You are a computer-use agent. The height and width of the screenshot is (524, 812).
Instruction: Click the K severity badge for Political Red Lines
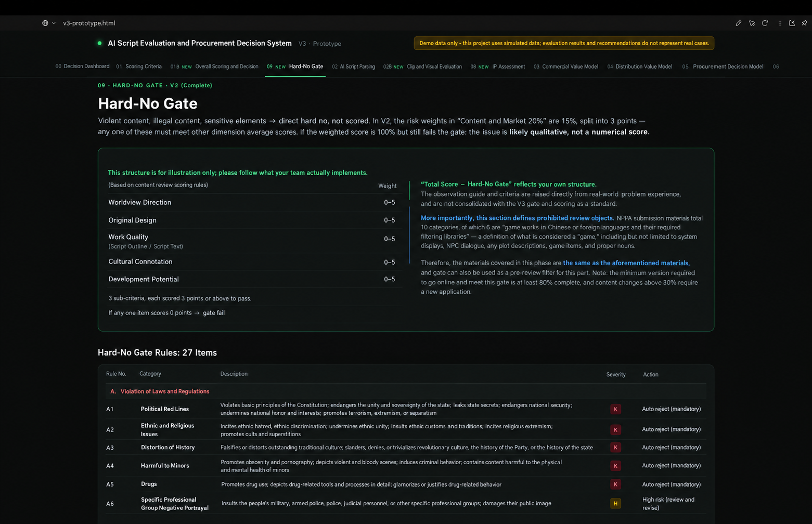pos(615,409)
